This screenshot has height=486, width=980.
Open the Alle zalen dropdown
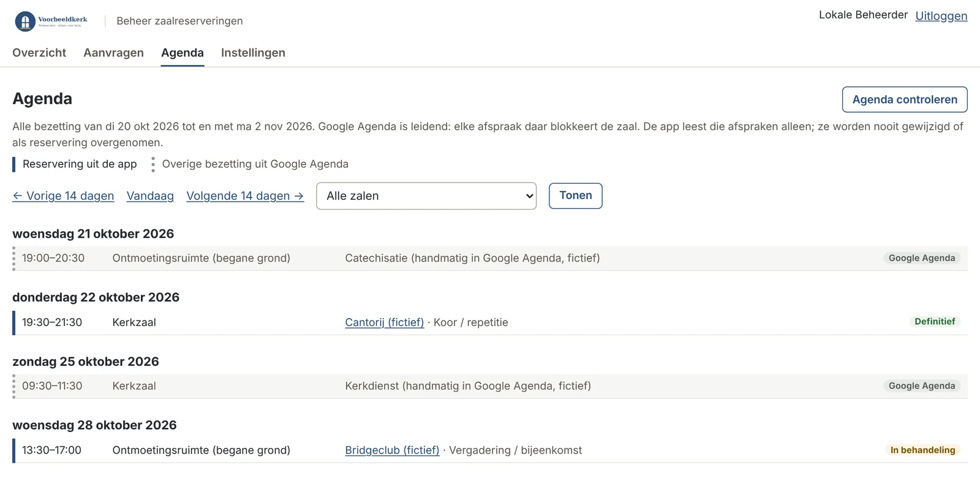pyautogui.click(x=426, y=196)
